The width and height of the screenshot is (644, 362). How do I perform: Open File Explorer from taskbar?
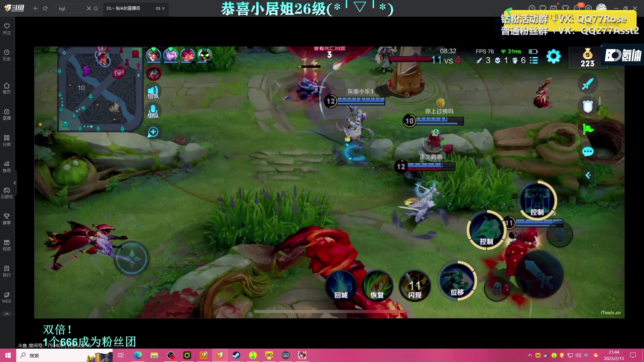[154, 355]
